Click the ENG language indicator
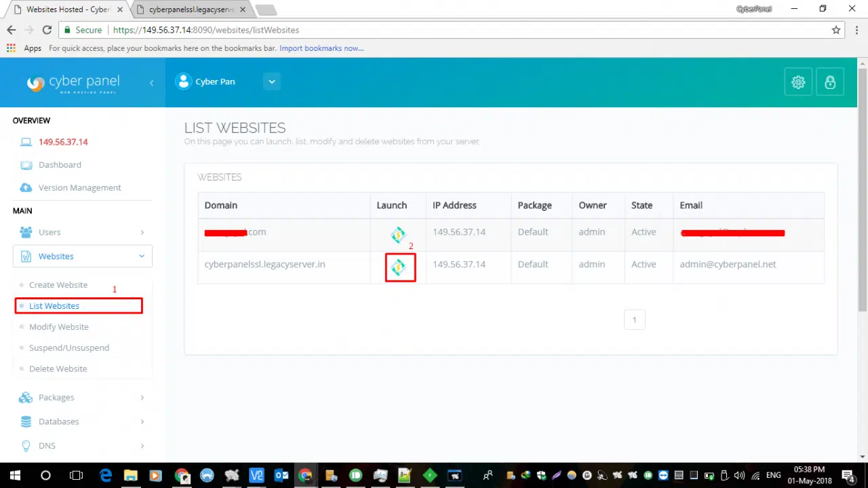The image size is (868, 488). coord(773,475)
